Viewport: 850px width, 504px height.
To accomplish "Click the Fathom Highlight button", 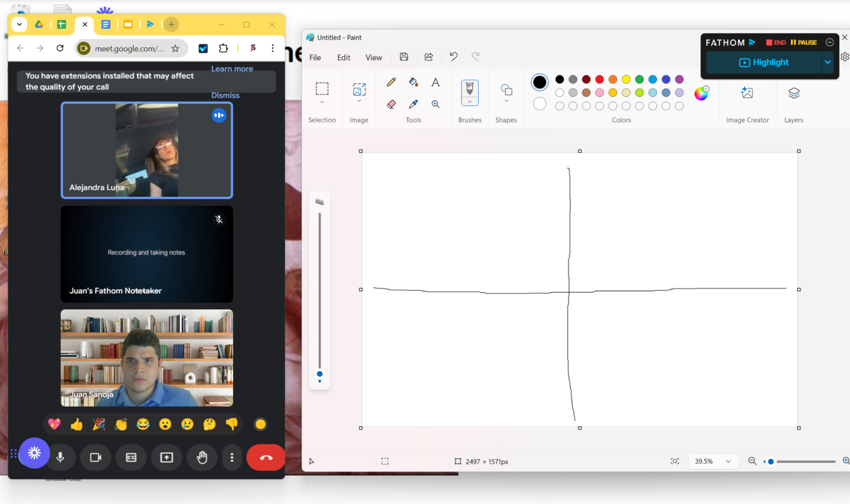I will click(764, 62).
